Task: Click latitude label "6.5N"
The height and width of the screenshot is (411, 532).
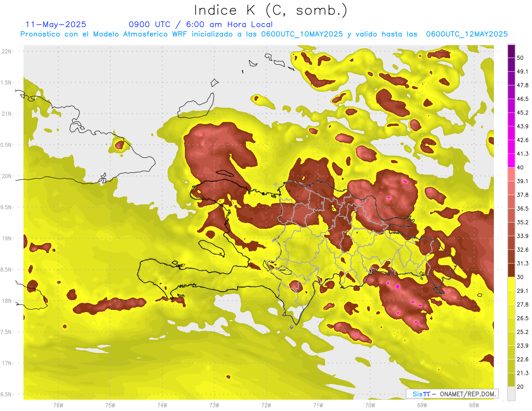Action: pos(7,395)
